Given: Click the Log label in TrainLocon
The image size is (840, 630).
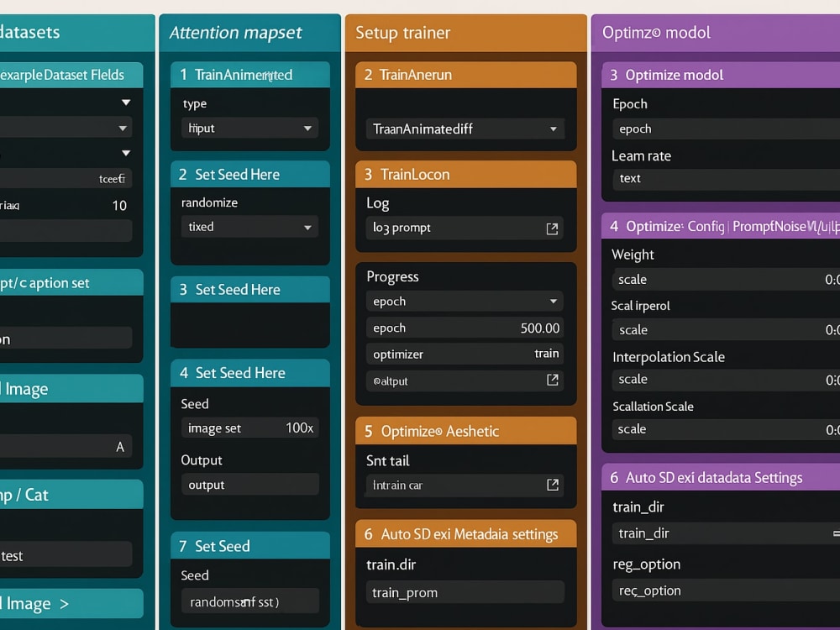Looking at the screenshot, I should [378, 203].
